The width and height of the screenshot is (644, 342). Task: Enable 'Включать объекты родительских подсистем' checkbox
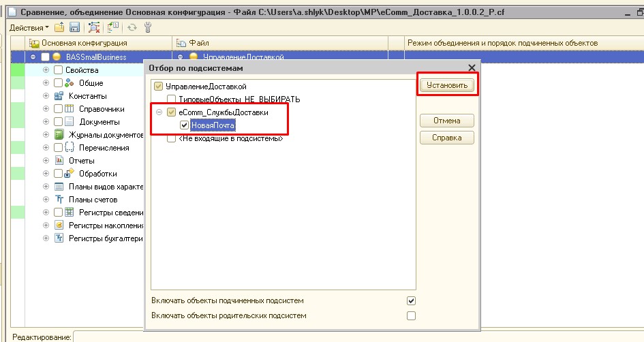(x=411, y=315)
